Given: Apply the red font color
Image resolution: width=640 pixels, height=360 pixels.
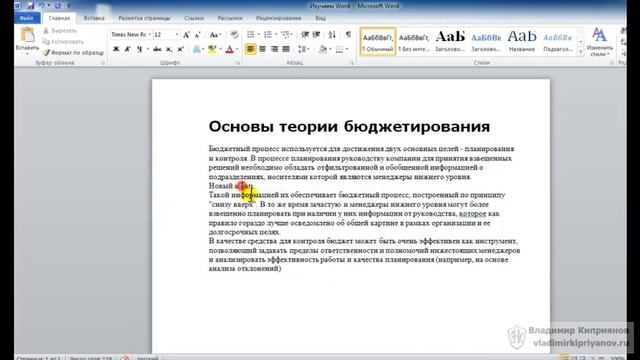Looking at the screenshot, I should point(229,49).
